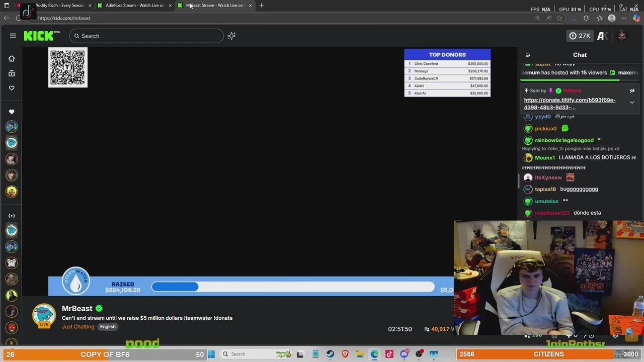Collapse the chat panel

point(528,55)
